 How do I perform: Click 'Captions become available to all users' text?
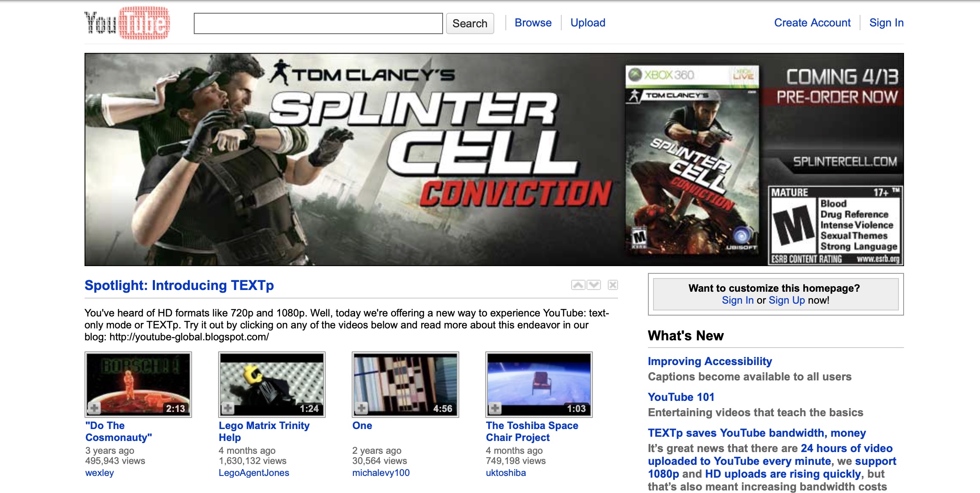pos(750,377)
